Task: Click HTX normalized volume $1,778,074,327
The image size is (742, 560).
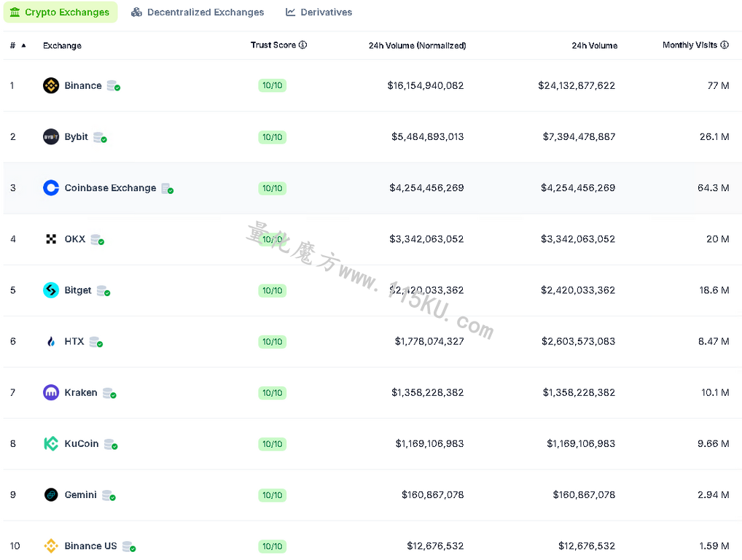Action: [429, 341]
